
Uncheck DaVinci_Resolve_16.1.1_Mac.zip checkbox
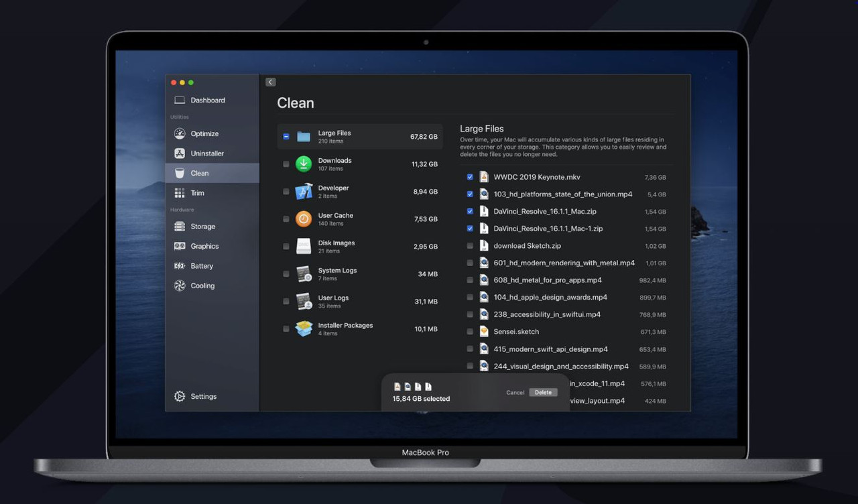pos(470,211)
